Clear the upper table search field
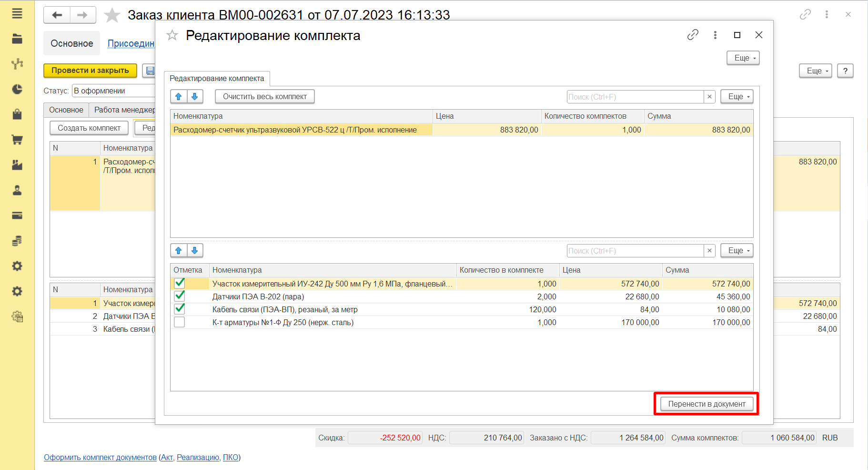 pyautogui.click(x=709, y=97)
